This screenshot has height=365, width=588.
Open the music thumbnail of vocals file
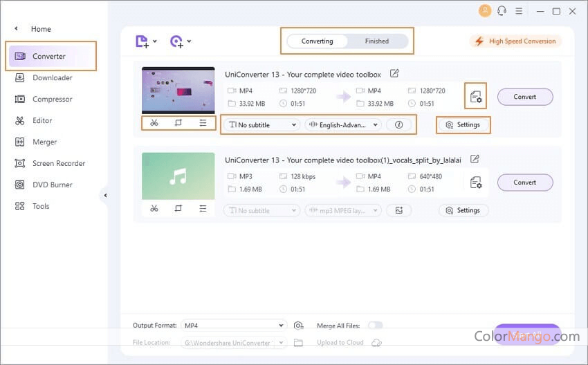click(x=178, y=176)
